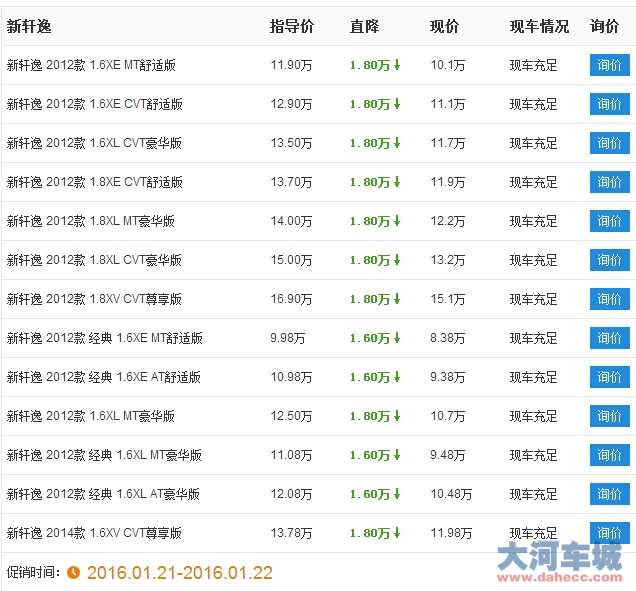The image size is (636, 591).
Task: Select 新轩逸 2012款 1.6XE CVT舒适版 model name
Action: coord(95,104)
